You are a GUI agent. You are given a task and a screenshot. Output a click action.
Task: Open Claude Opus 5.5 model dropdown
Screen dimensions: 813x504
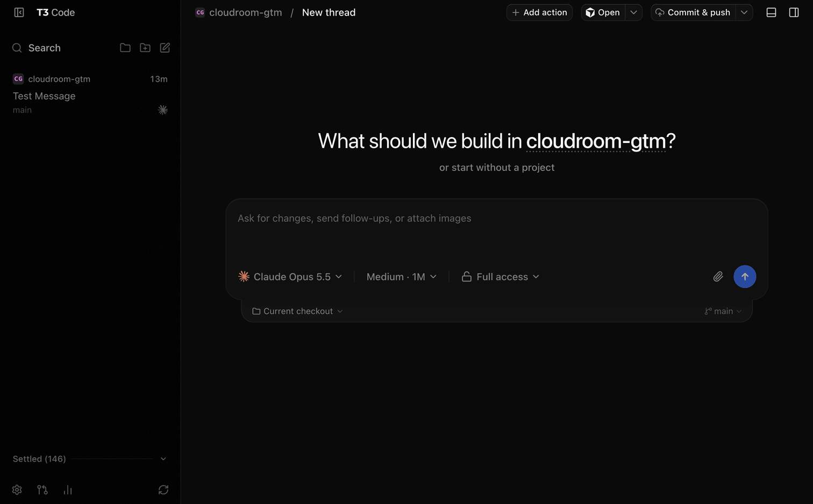coord(290,277)
